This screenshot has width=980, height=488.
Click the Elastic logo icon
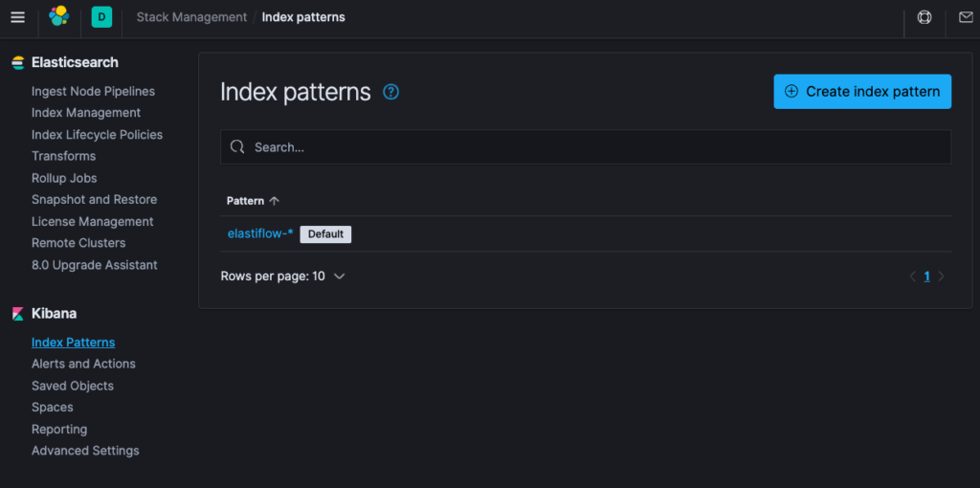click(58, 17)
